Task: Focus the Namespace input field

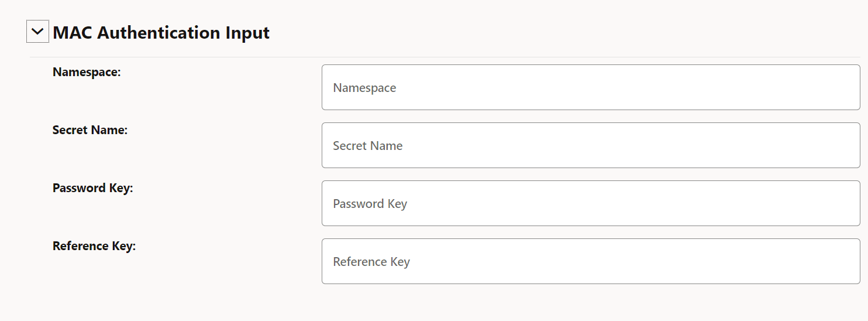Action: (591, 87)
